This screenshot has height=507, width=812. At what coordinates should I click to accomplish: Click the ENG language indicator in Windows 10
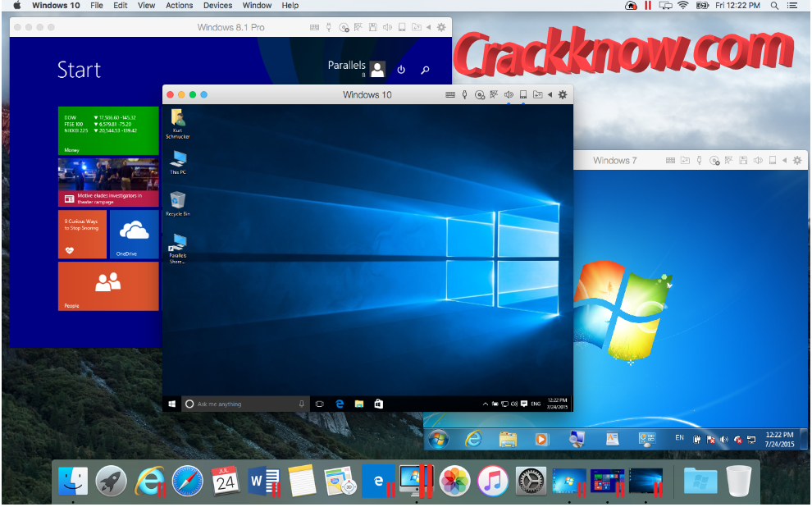536,404
